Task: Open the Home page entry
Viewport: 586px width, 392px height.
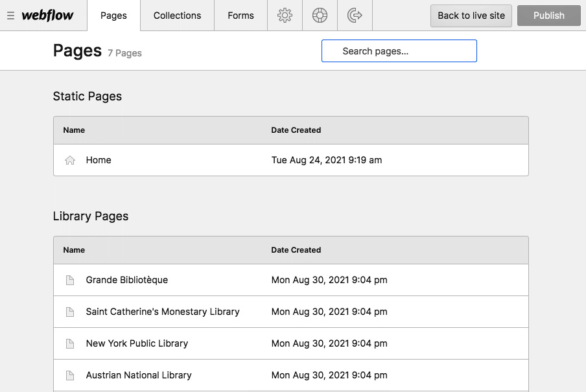Action: 99,159
